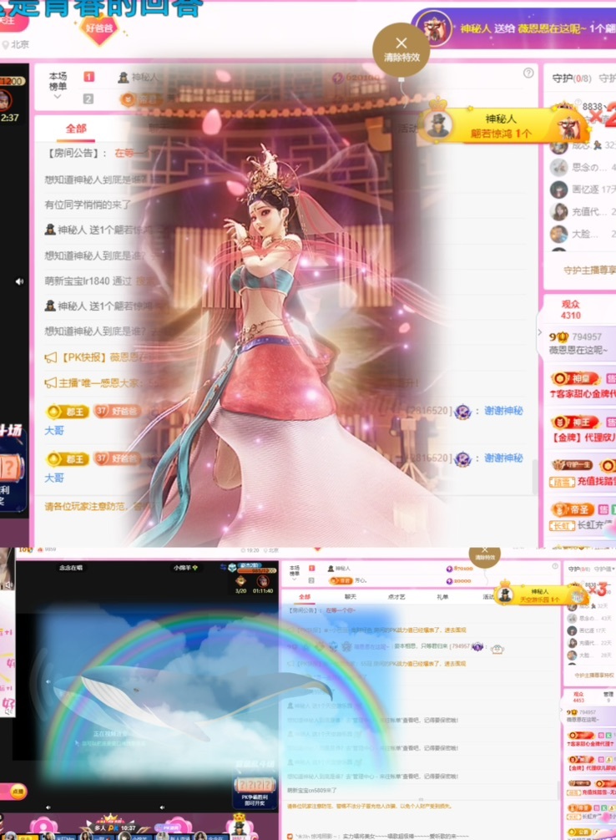The height and width of the screenshot is (840, 616).
Task: Click purple 神秘人 送给 banner at top
Action: [514, 28]
